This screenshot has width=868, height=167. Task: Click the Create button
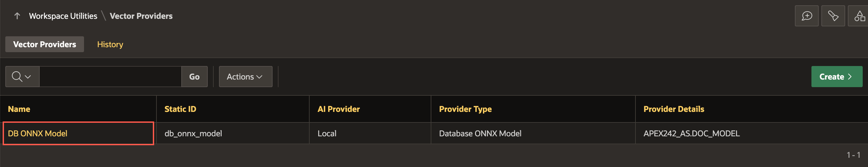837,77
